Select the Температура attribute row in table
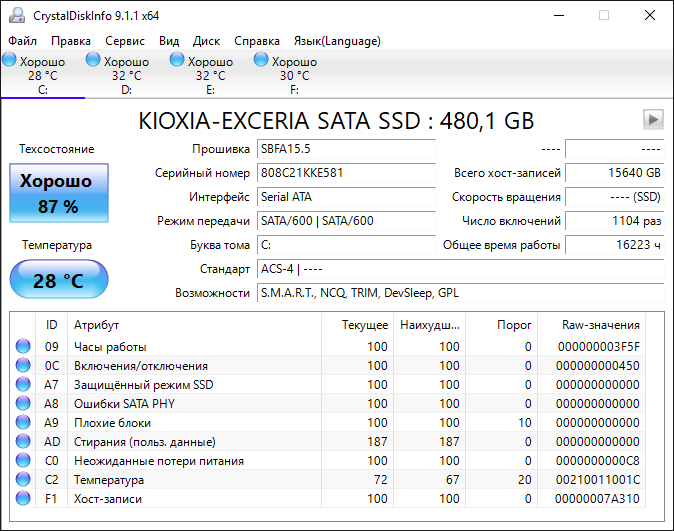The image size is (674, 531). click(x=328, y=479)
